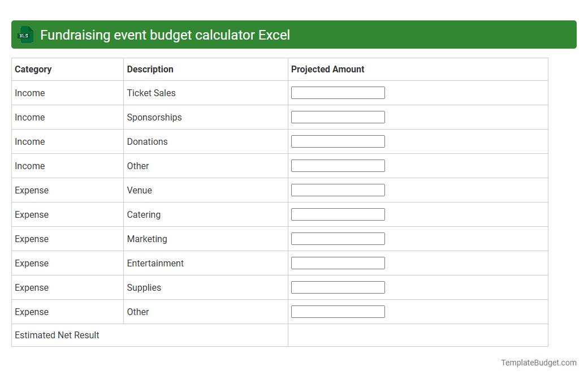Click the Ticket Sales projected amount field
Viewport: 588px width, 379px height.
click(x=338, y=92)
